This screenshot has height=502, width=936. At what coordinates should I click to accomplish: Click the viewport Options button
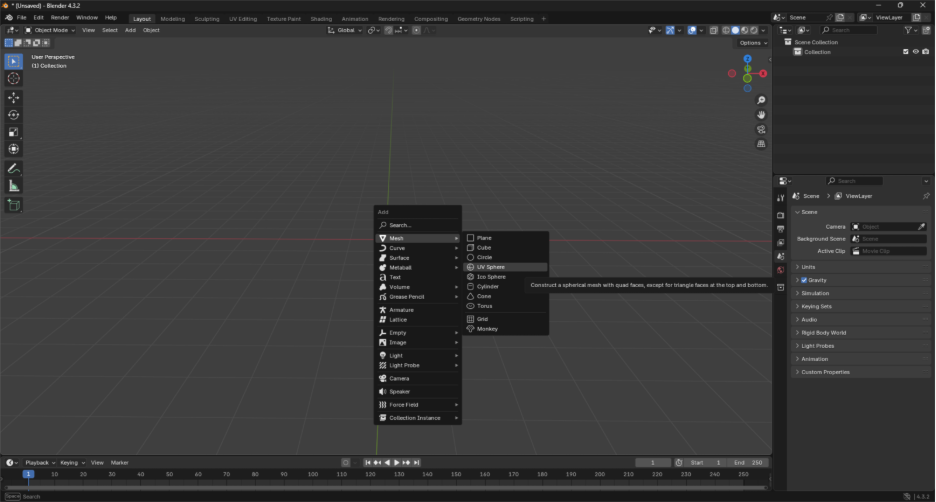pyautogui.click(x=752, y=43)
